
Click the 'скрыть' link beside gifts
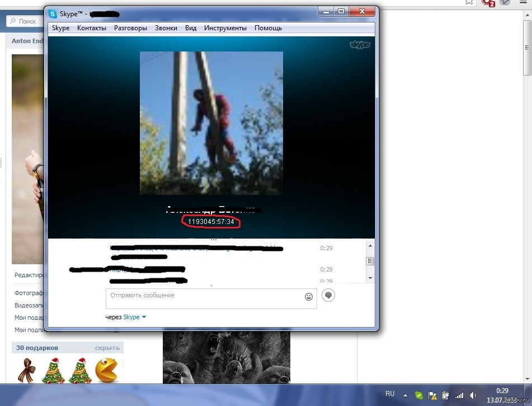107,348
